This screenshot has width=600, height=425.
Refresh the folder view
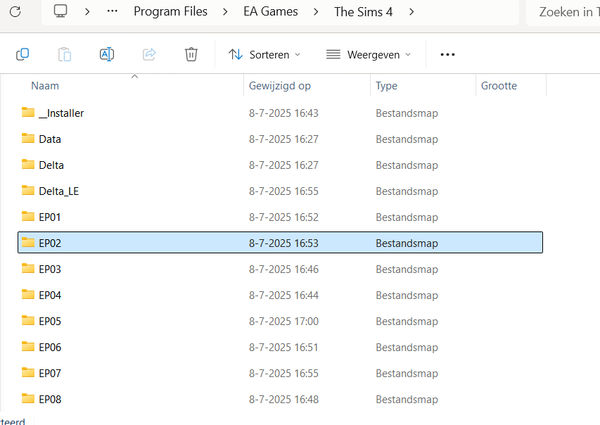click(15, 11)
